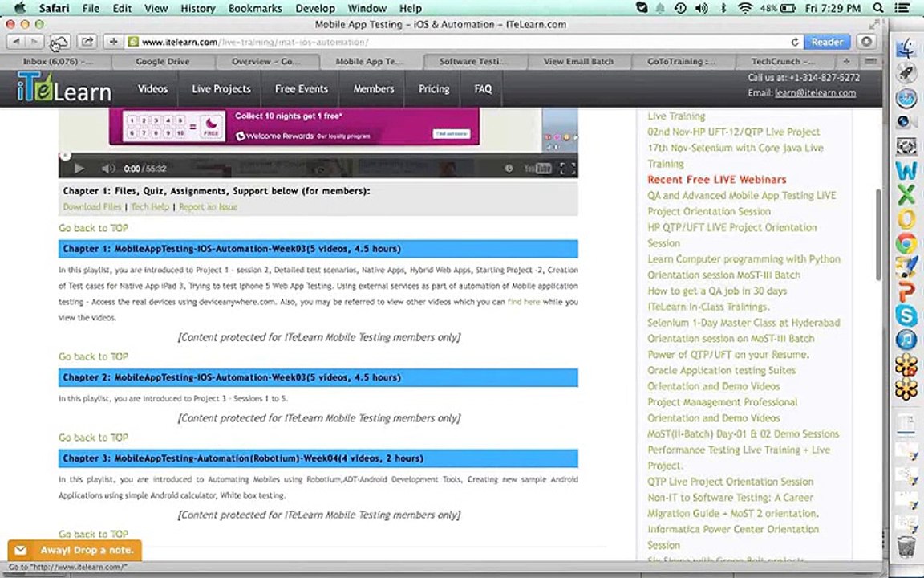Click the Watch Later clock icon on video
The width and height of the screenshot is (924, 578).
[509, 169]
